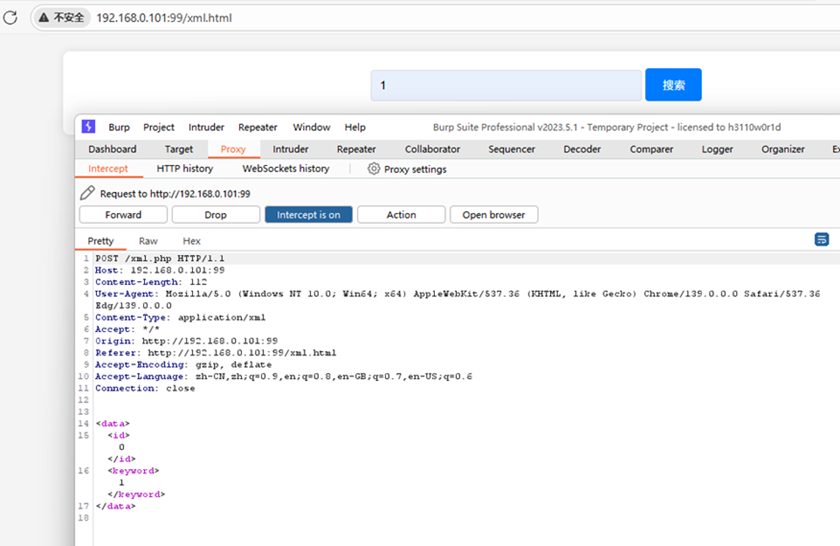Screen dimensions: 840x546
Task: Toggle the message wrap icon at right
Action: 821,239
